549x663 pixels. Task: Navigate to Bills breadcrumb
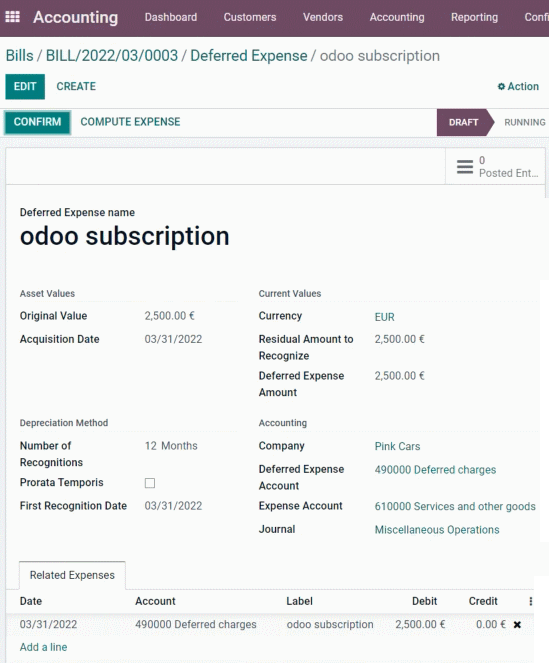click(x=19, y=56)
